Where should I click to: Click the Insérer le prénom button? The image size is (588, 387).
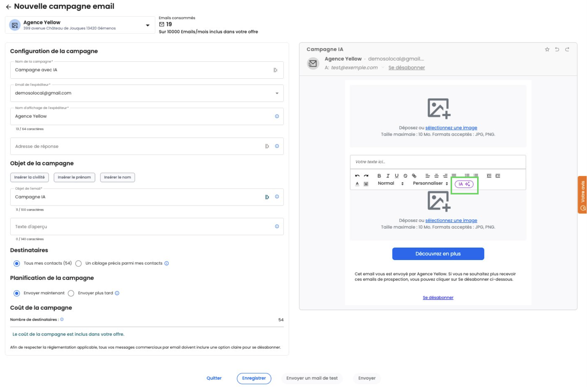pos(74,178)
